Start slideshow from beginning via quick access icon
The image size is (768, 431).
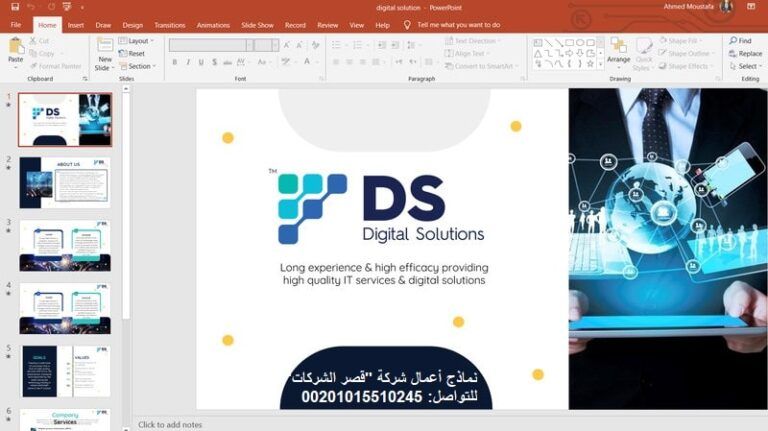pos(67,7)
